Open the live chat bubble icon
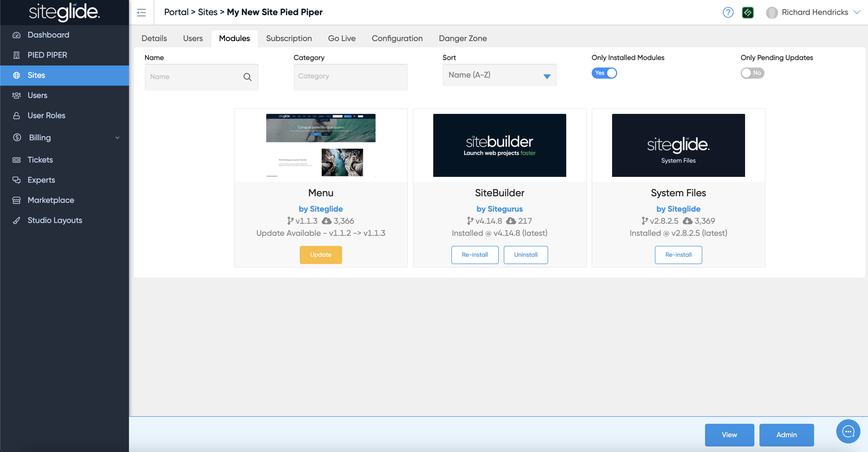 coord(848,431)
